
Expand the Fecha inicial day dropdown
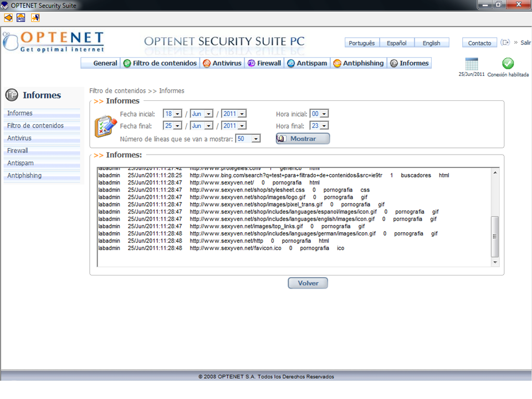pos(173,114)
